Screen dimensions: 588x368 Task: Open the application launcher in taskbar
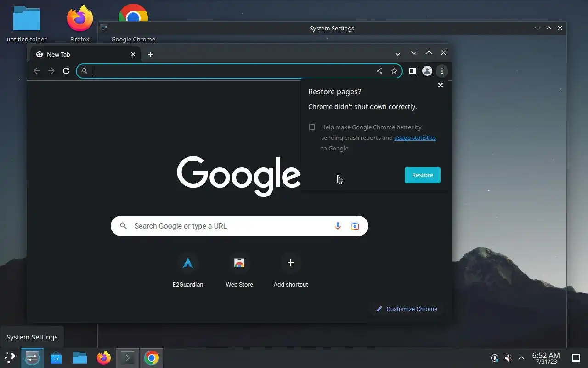[10, 357]
